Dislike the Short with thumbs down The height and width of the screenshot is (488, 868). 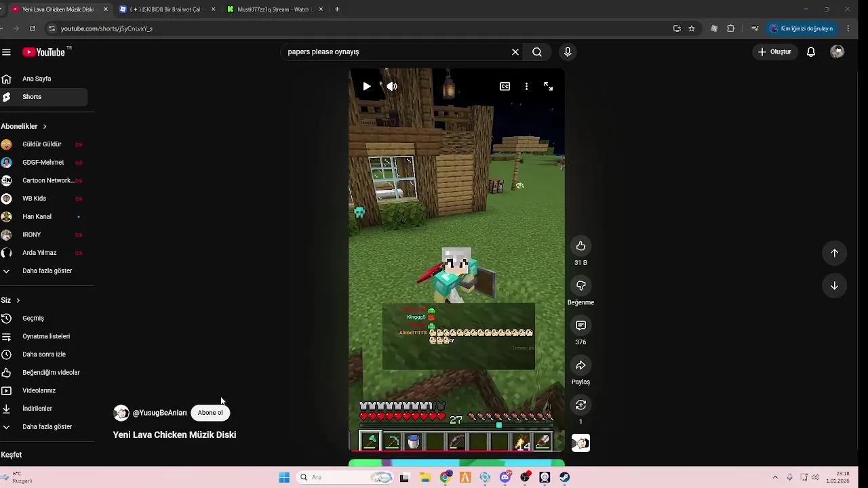pos(580,286)
